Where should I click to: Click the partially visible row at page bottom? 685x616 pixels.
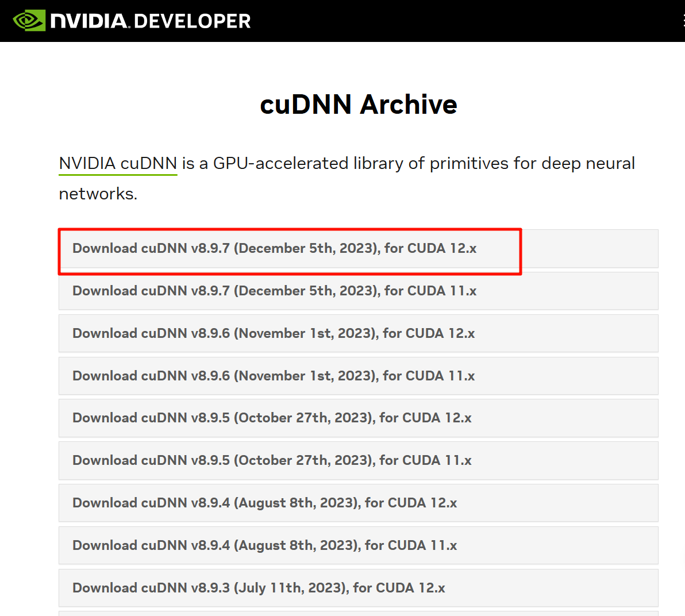(358, 613)
